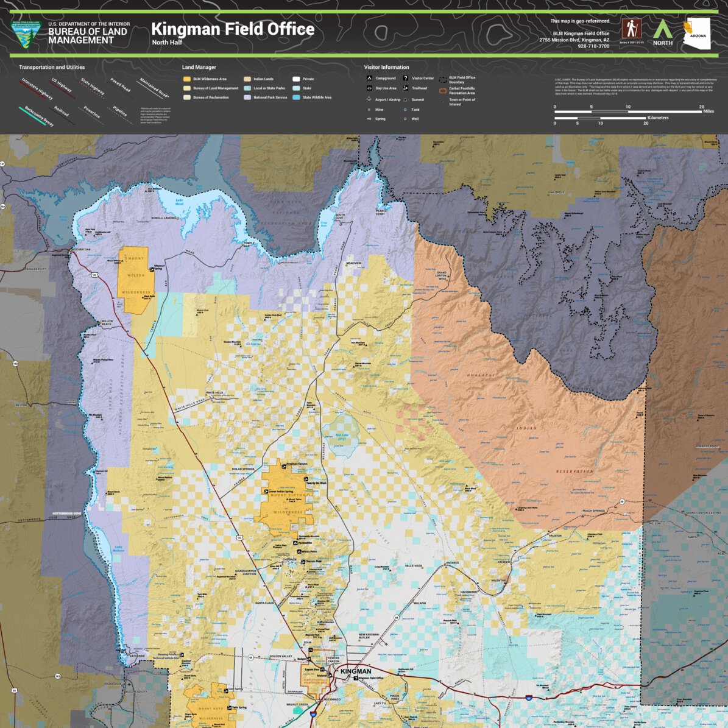Viewport: 728px width, 728px height.
Task: Click the BLM Field Office Boundary dashed symbol
Action: 443,80
